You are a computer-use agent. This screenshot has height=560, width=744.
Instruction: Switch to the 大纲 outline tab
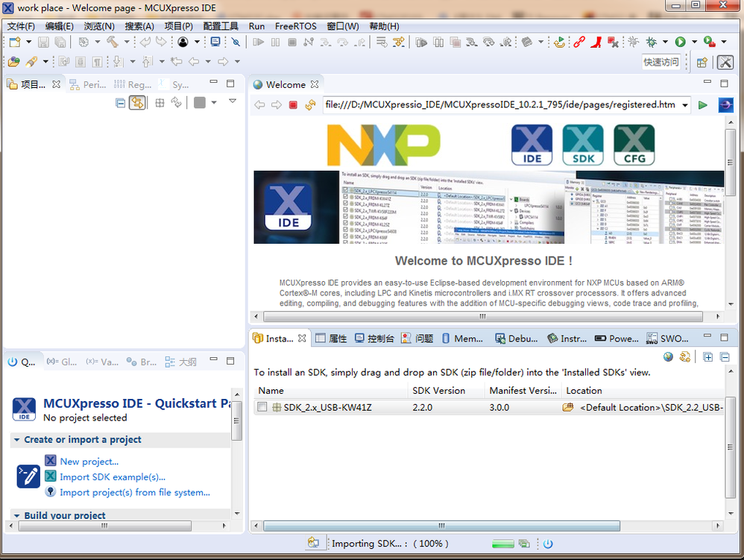pos(180,362)
